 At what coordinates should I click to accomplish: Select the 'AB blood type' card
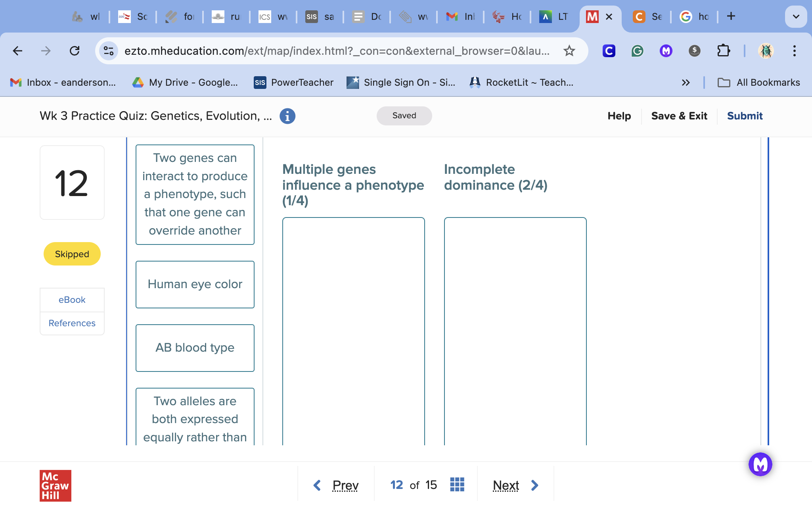point(195,348)
